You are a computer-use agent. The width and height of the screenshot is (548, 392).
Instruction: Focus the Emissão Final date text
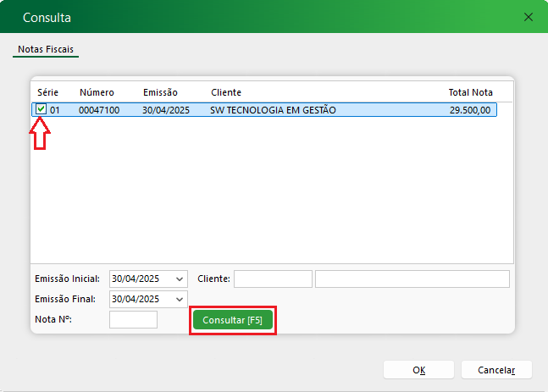point(136,300)
